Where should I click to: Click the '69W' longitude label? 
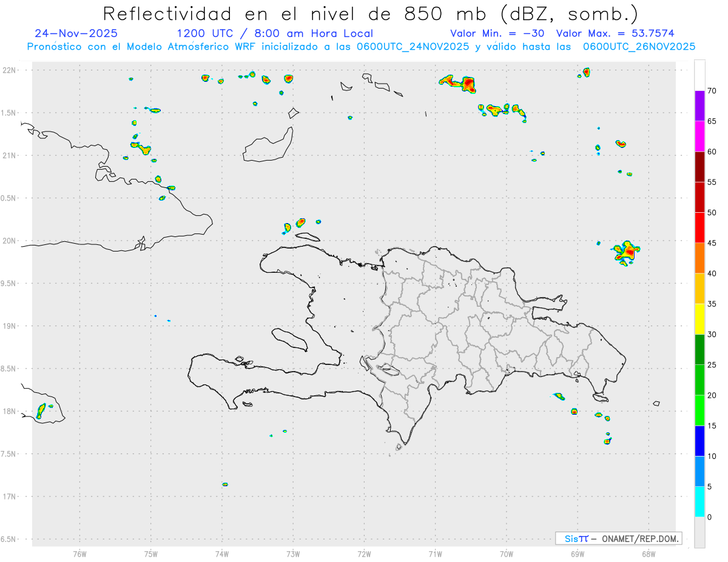[578, 553]
